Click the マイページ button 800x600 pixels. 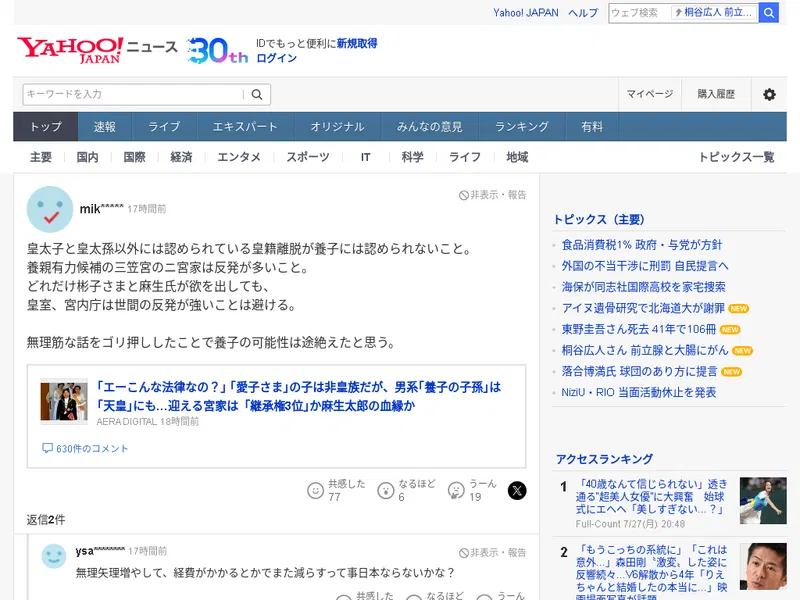[649, 94]
